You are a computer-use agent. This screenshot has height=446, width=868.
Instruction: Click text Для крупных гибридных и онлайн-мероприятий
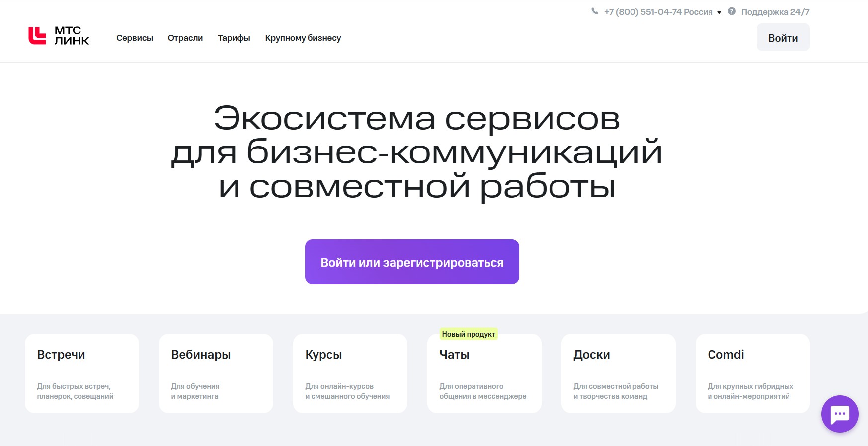pos(750,391)
